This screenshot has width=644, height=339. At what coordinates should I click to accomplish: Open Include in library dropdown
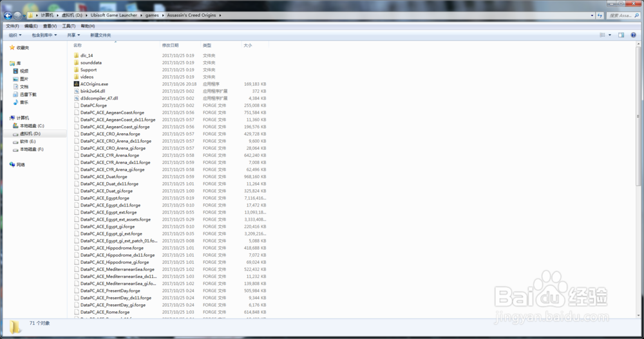(44, 35)
